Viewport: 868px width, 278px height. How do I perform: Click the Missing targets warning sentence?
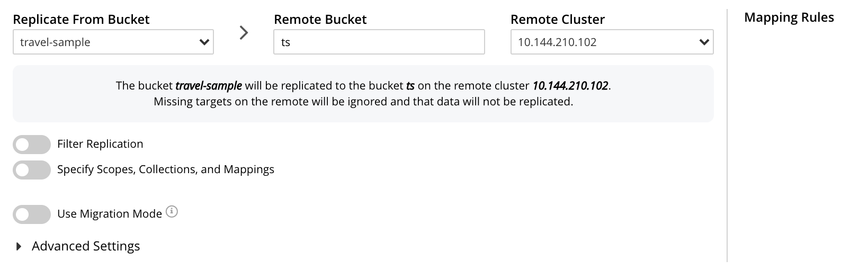pos(363,102)
